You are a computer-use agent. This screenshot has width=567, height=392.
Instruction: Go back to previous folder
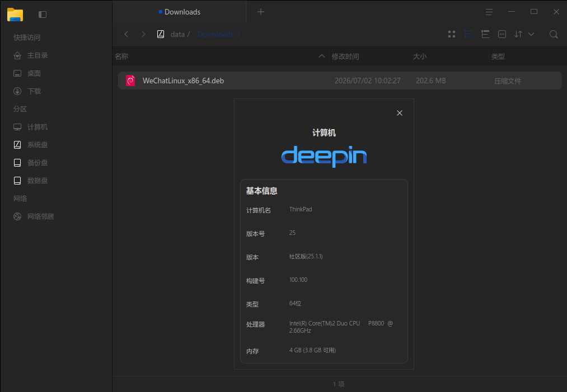tap(126, 34)
